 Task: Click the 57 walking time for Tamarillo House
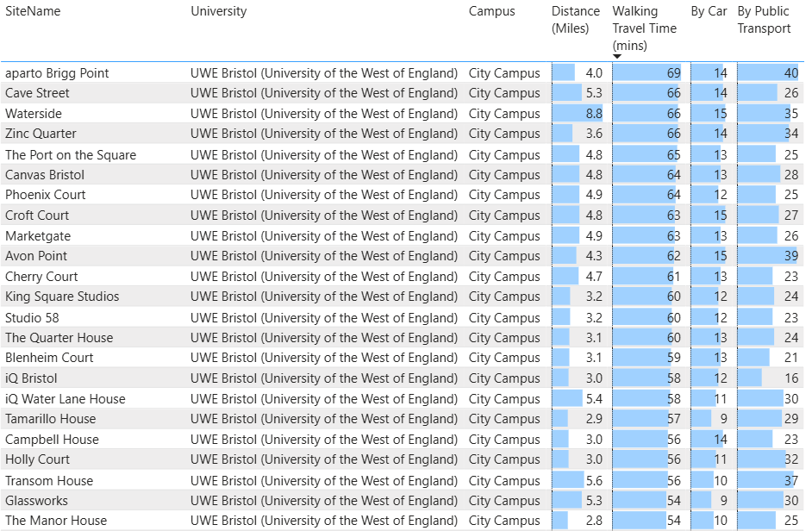(674, 419)
